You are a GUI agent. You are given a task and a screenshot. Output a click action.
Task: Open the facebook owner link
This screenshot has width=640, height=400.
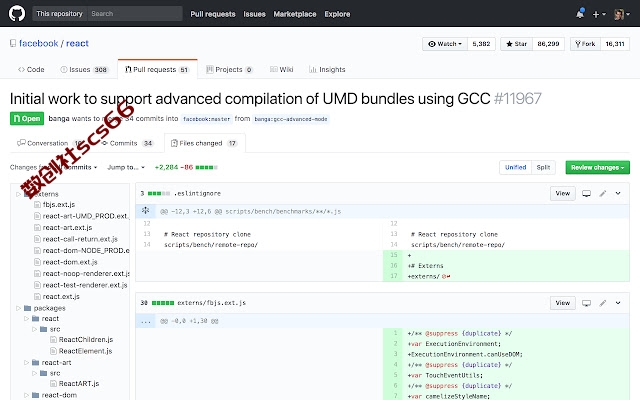tap(39, 43)
